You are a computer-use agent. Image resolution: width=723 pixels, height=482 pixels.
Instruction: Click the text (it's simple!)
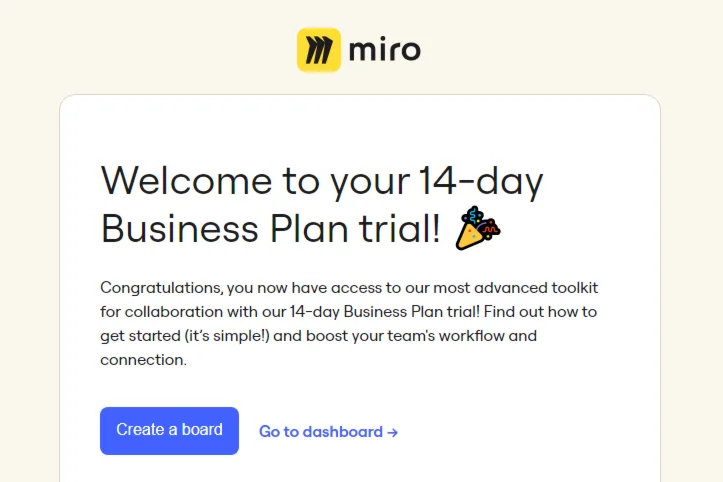pos(224,336)
